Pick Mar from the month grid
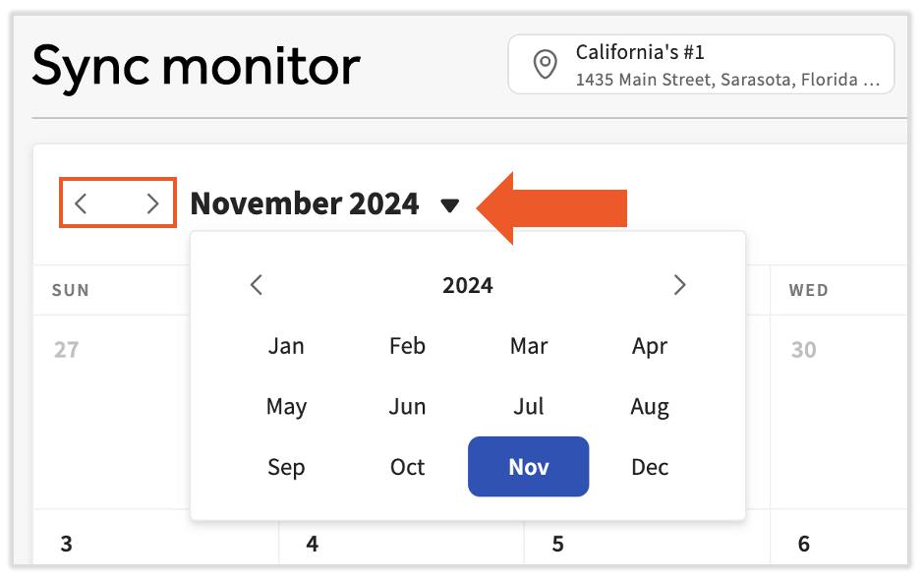The image size is (924, 580). 529,346
